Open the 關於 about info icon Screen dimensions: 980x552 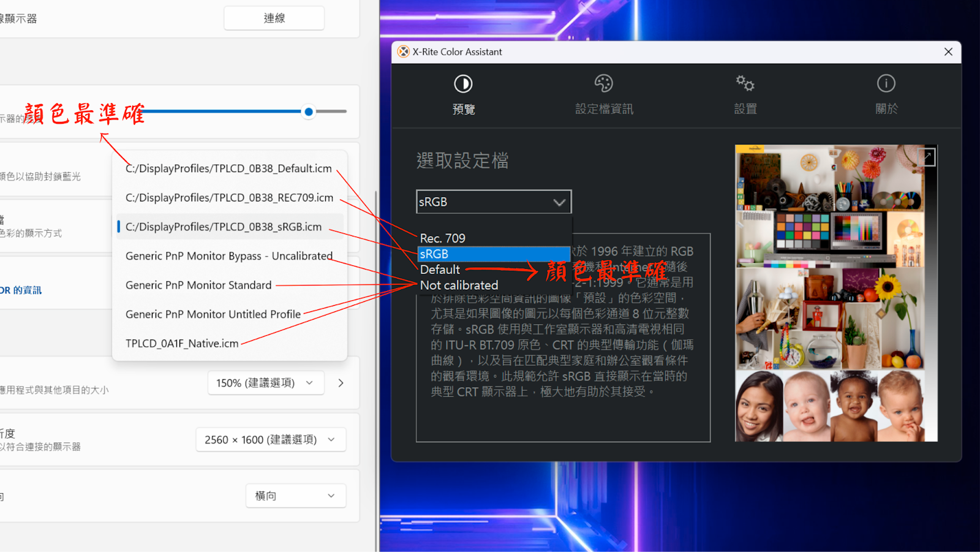pos(886,83)
